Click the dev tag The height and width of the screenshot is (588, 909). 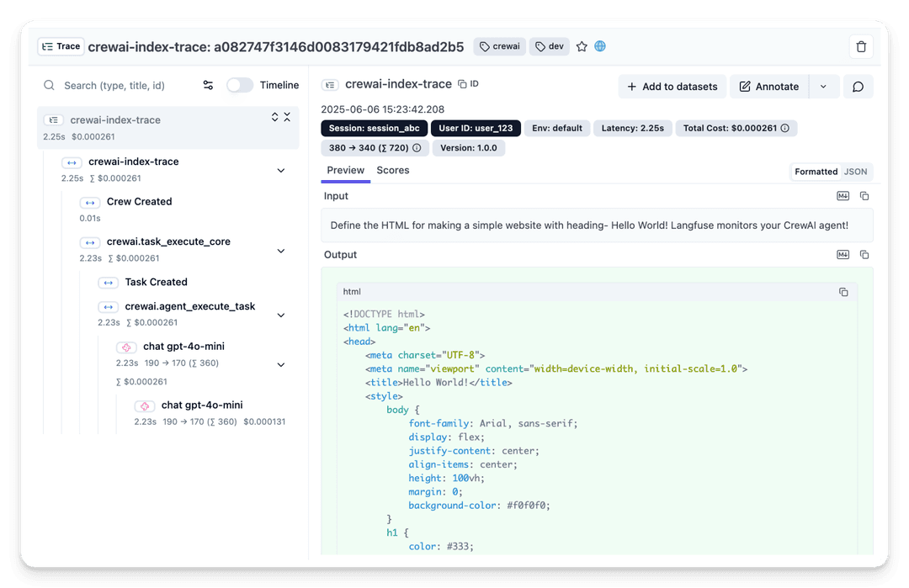[x=550, y=46]
